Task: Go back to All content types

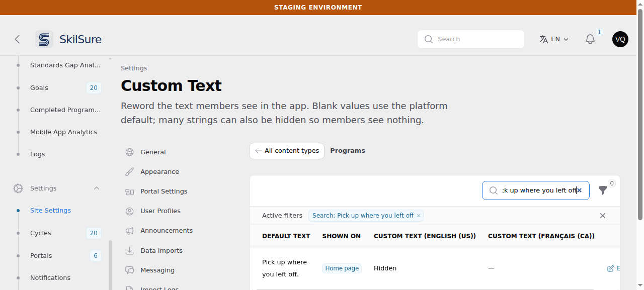Action: point(287,151)
